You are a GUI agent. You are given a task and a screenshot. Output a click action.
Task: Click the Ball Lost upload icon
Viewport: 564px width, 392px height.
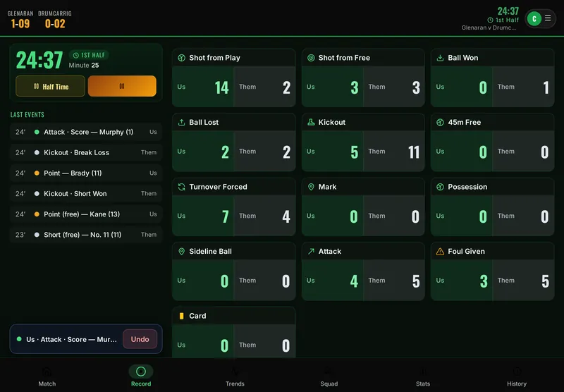point(182,122)
